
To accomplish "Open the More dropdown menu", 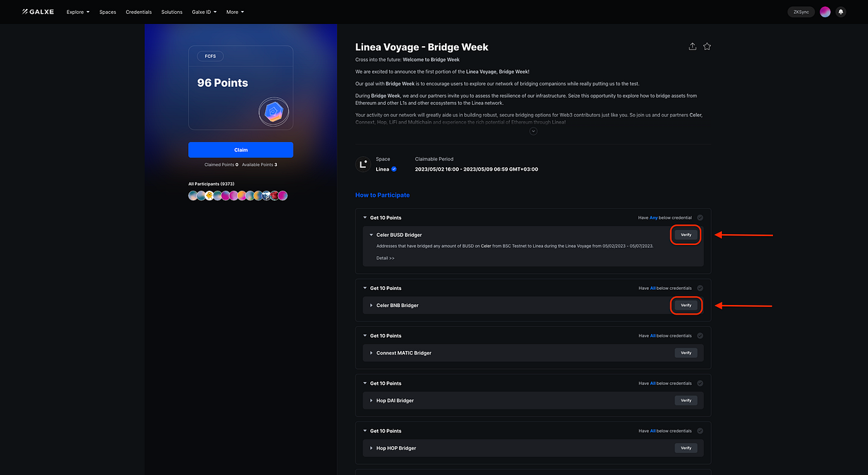I will point(235,12).
